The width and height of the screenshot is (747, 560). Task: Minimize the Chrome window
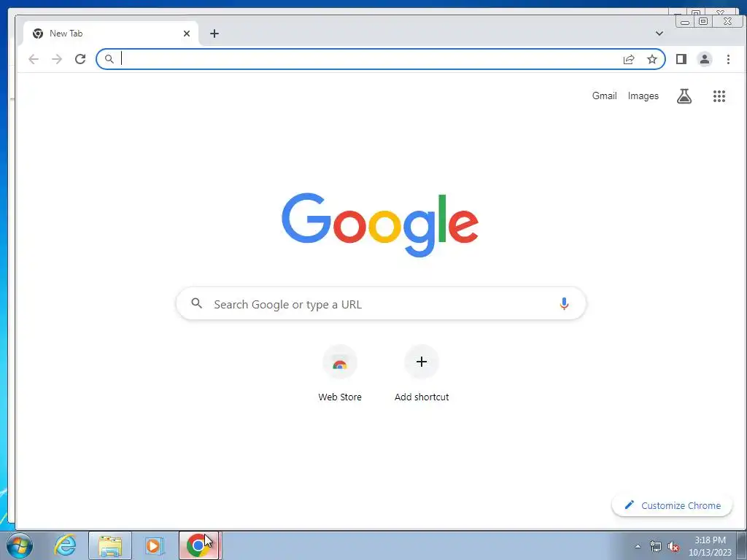tap(685, 21)
